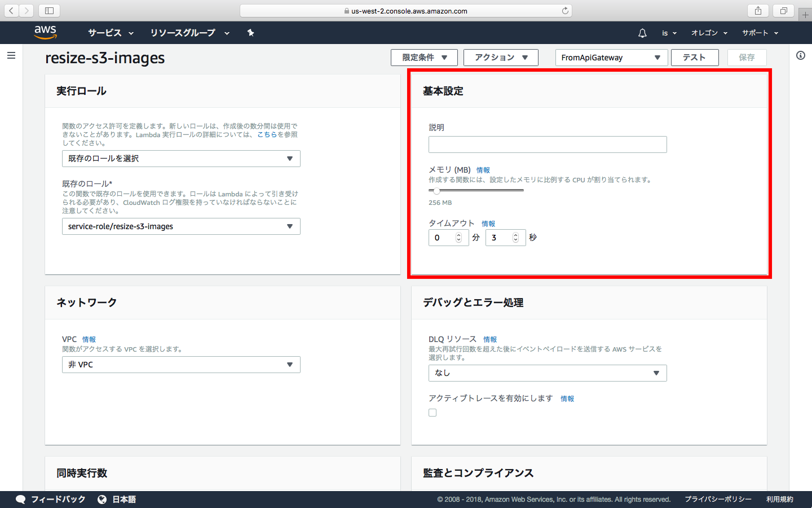Open the 非 VPC network dropdown

(x=180, y=365)
